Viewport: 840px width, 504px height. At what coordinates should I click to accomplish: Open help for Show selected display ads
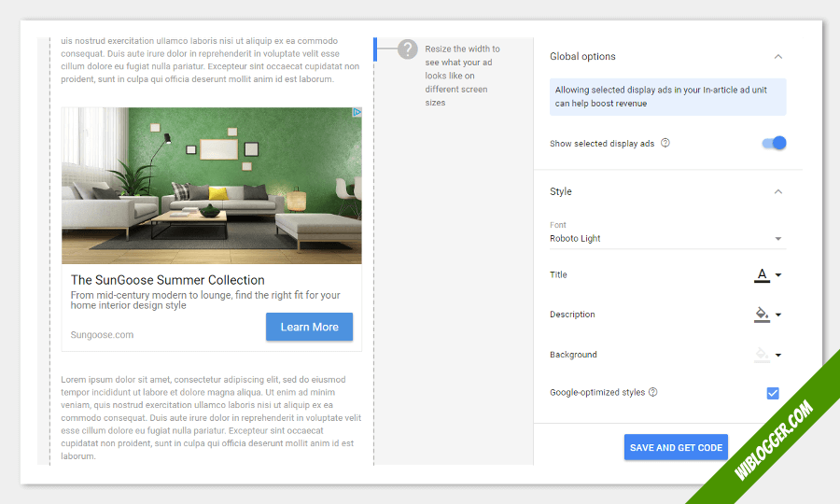pyautogui.click(x=665, y=143)
